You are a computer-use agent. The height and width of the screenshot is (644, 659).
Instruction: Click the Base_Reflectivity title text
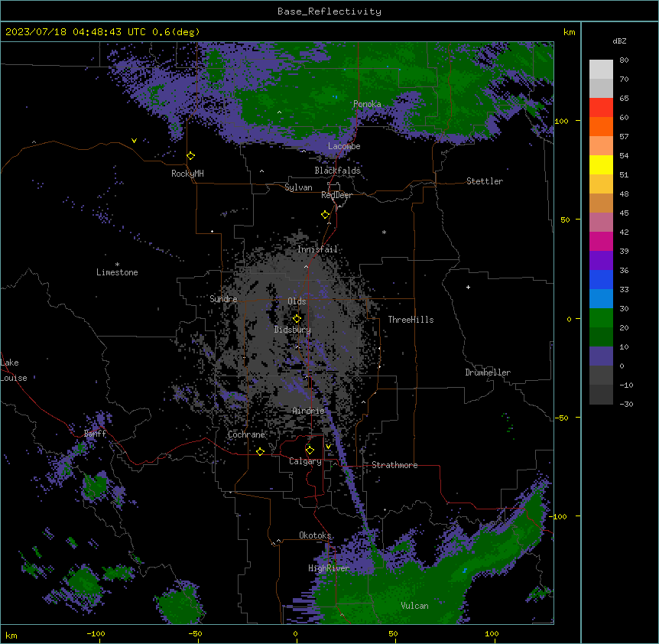pyautogui.click(x=329, y=11)
